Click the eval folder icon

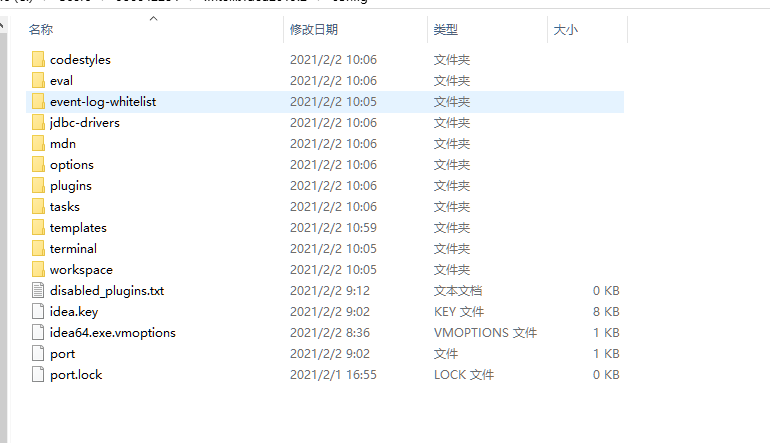click(x=38, y=81)
